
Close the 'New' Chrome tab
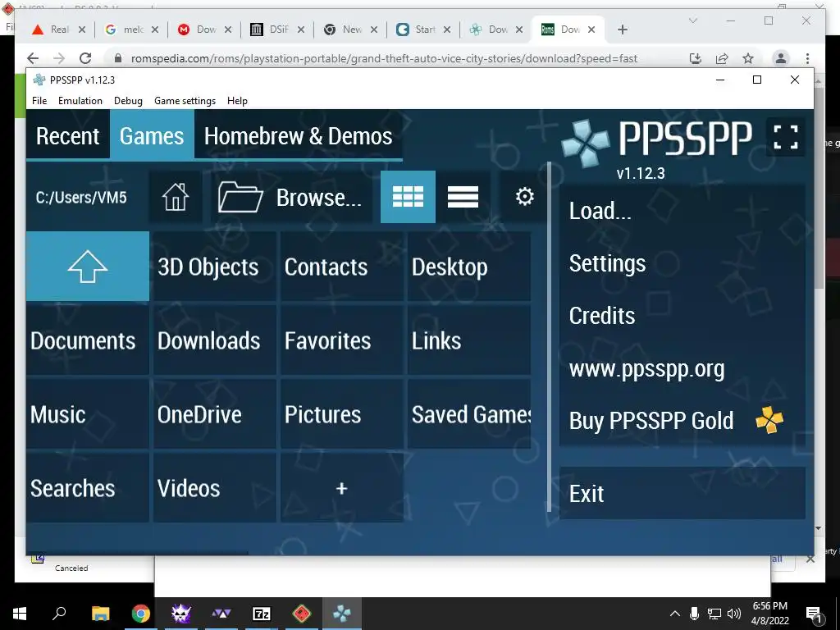pyautogui.click(x=374, y=30)
